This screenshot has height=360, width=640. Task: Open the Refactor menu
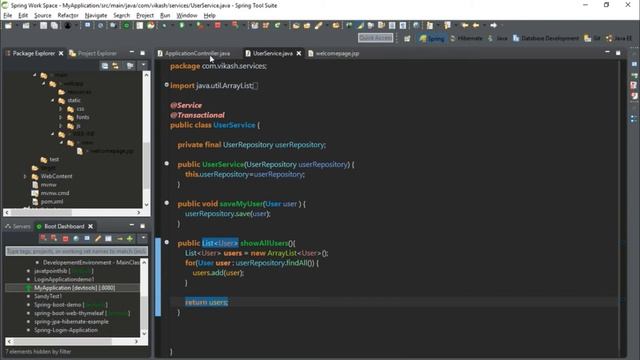tap(68, 16)
